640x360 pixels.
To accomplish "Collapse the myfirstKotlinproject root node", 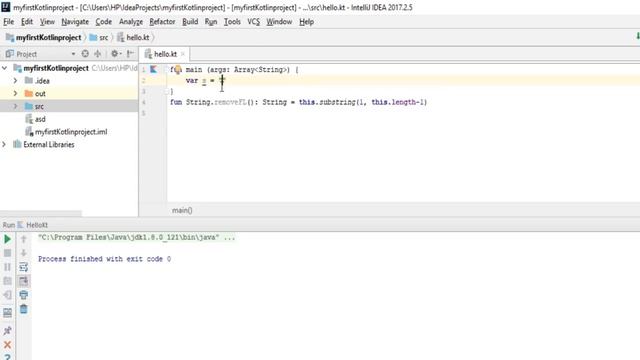I will [4, 68].
